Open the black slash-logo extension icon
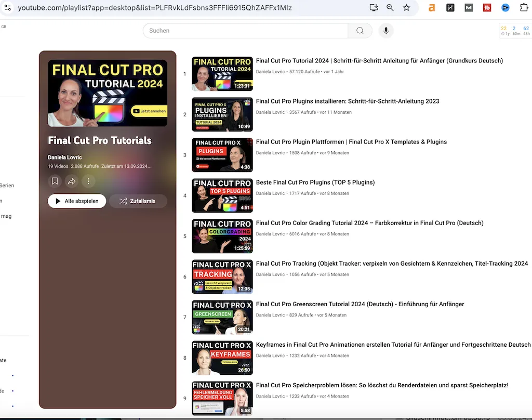 point(450,7)
